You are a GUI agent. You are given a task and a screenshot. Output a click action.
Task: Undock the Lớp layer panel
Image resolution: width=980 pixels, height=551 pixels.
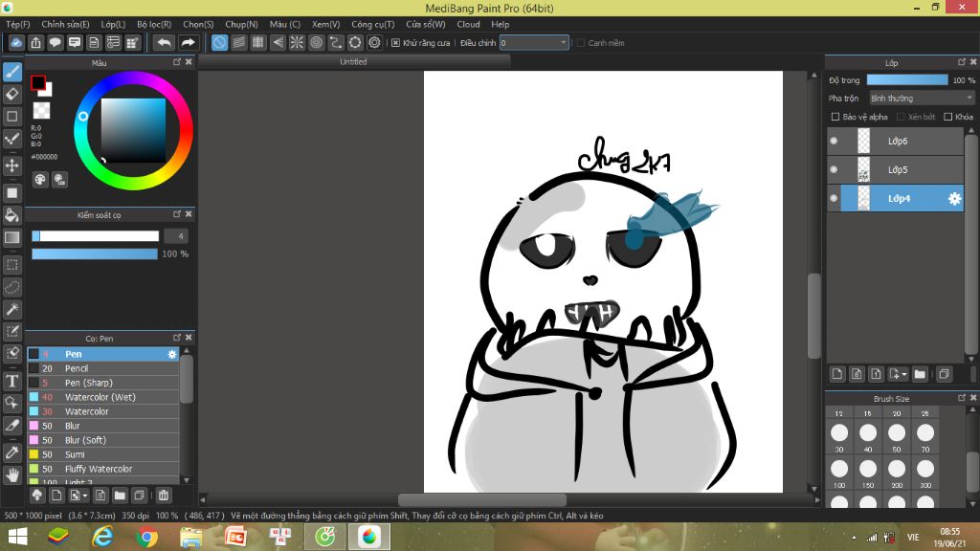pyautogui.click(x=961, y=62)
